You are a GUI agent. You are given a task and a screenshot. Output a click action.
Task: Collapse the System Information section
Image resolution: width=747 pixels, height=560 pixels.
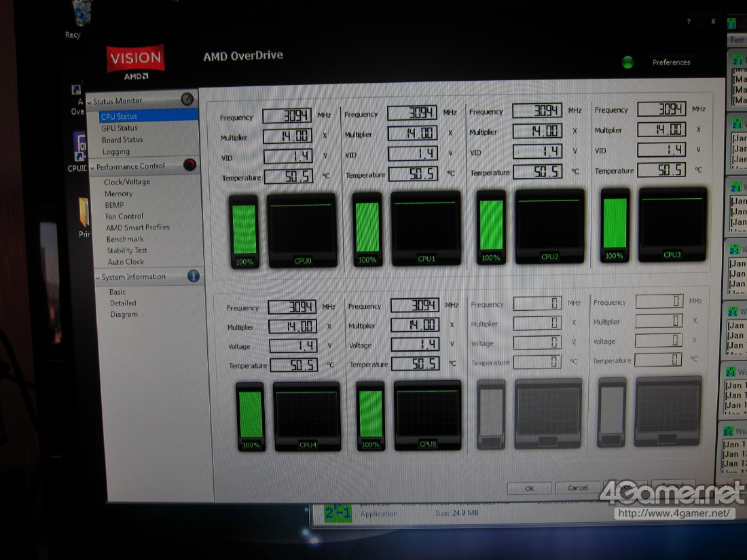pyautogui.click(x=98, y=278)
